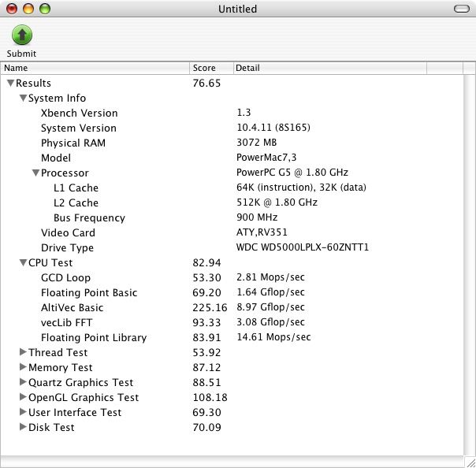
Task: Sort by the Name column header
Action: (x=95, y=68)
